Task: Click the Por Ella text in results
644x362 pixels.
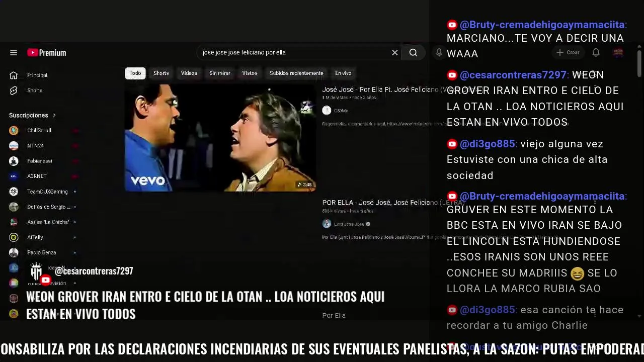Action: [334, 316]
